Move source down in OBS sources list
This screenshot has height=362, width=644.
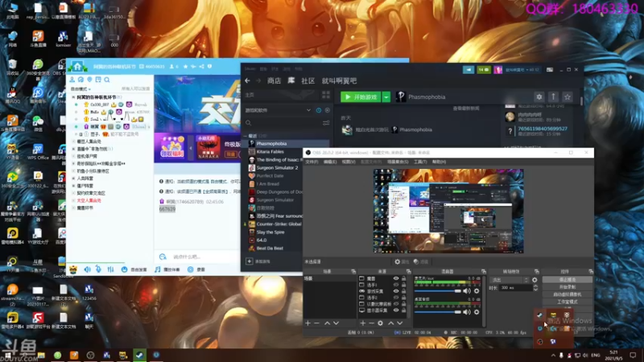pos(399,323)
